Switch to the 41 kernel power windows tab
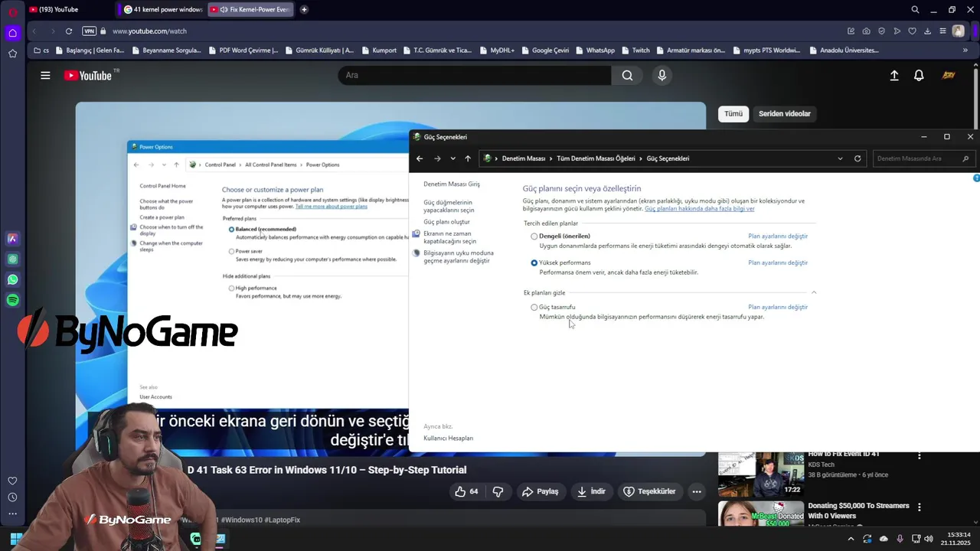 [163, 10]
